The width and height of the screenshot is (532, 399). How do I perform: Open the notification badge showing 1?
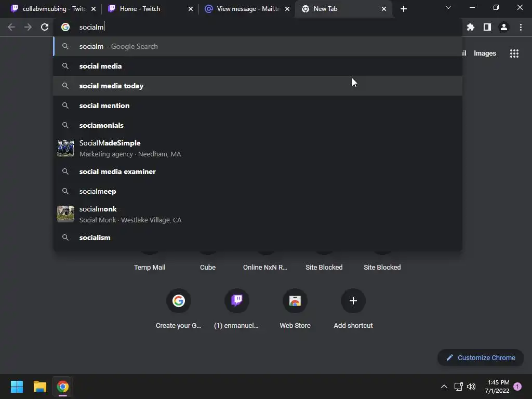tap(517, 387)
